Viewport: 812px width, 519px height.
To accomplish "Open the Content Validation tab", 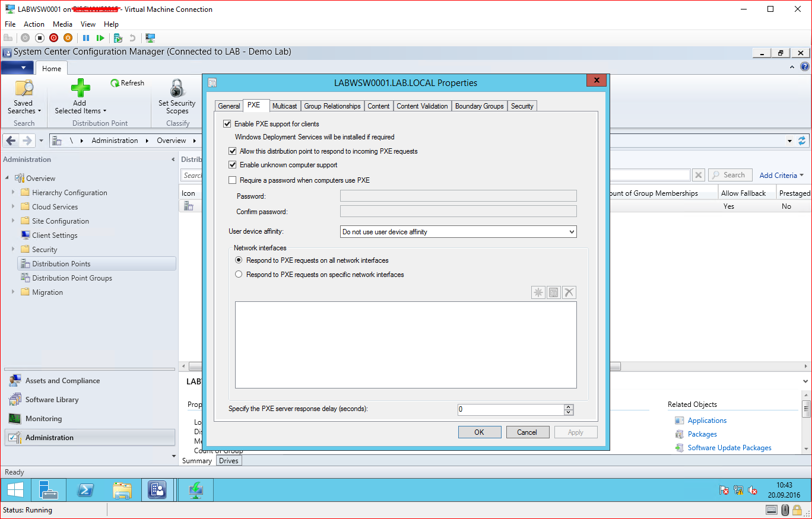I will [x=422, y=106].
